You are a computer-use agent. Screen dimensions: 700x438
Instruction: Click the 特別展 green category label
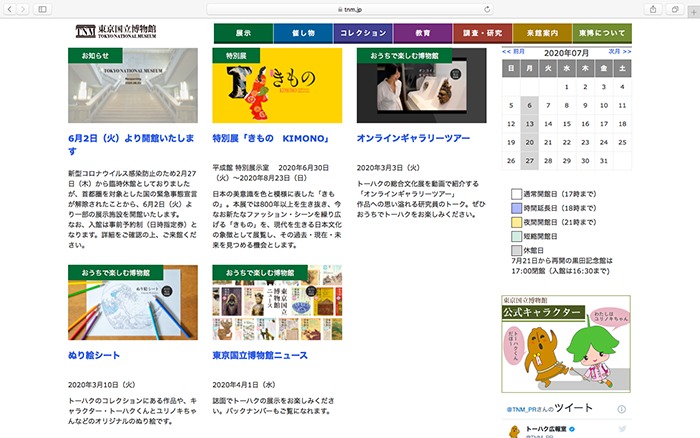(x=236, y=55)
